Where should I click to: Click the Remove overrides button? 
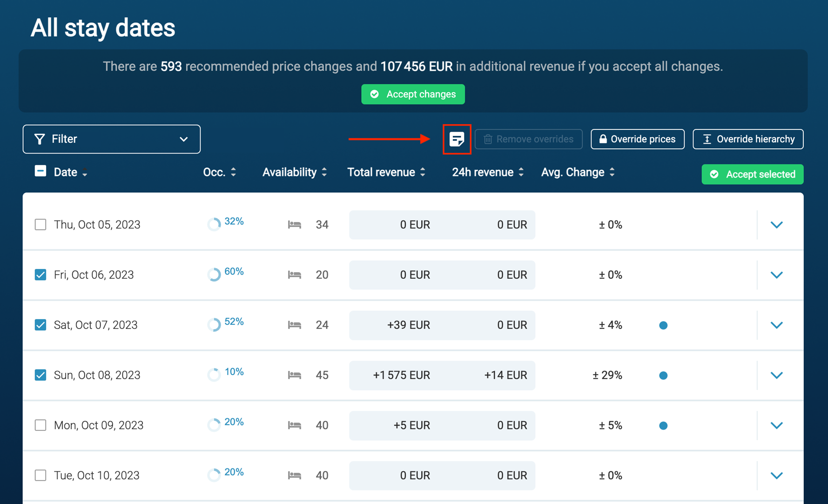point(529,139)
